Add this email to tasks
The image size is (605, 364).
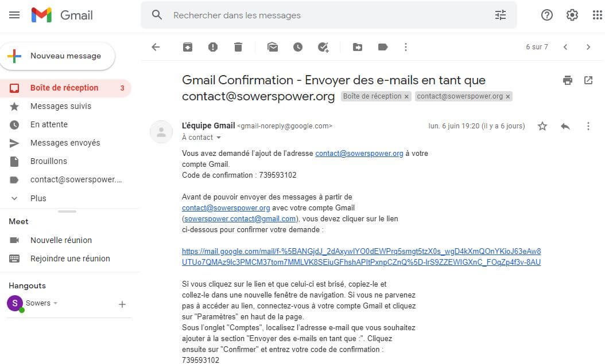(x=323, y=47)
